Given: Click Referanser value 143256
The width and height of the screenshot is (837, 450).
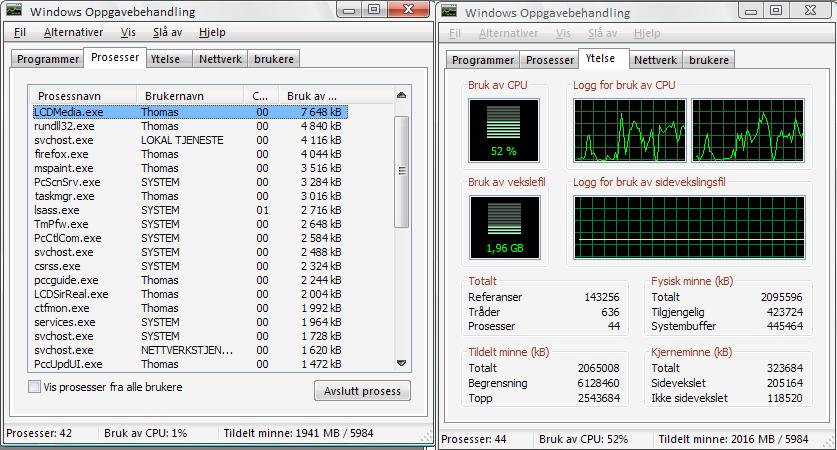Looking at the screenshot, I should click(x=602, y=297).
